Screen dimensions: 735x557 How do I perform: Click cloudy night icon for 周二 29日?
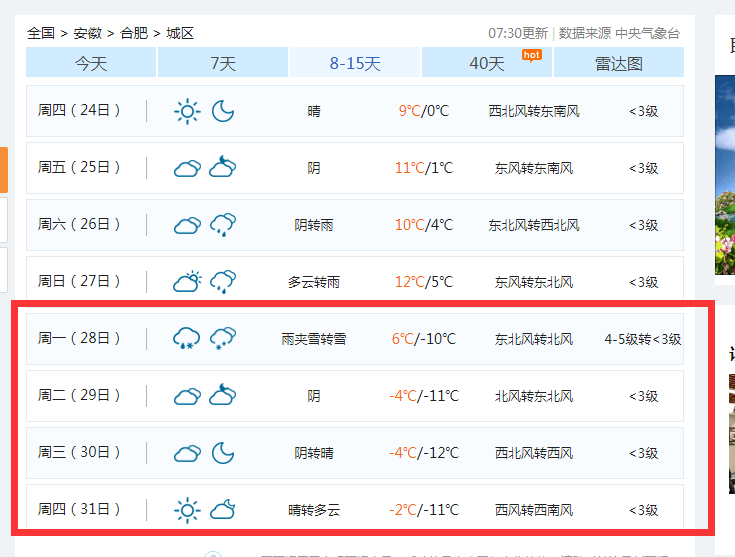[x=223, y=394]
